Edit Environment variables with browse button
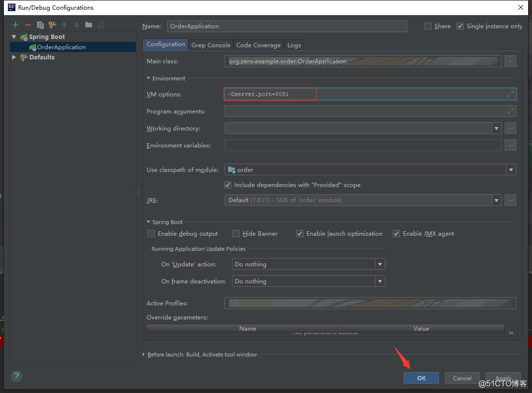 click(510, 145)
